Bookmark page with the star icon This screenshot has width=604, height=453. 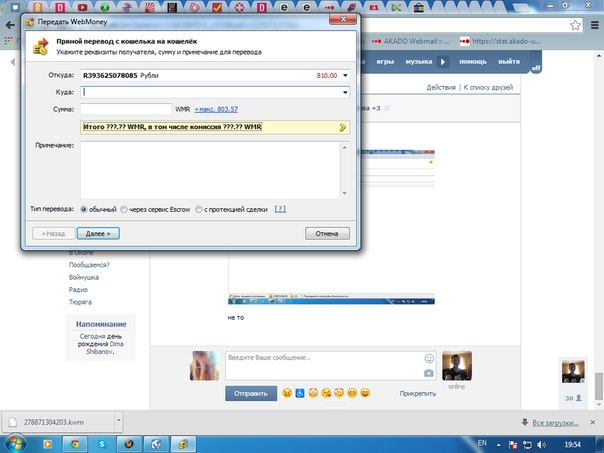575,25
